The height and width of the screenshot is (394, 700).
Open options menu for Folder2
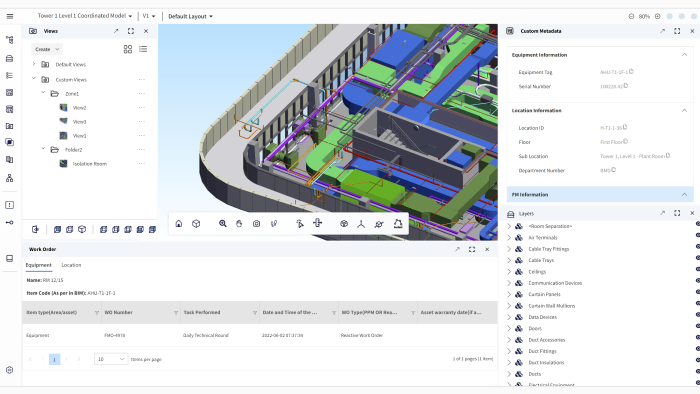(142, 149)
